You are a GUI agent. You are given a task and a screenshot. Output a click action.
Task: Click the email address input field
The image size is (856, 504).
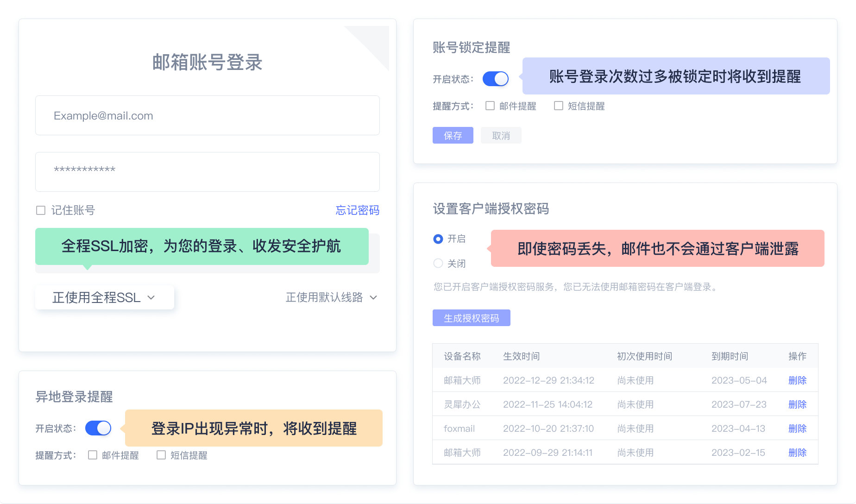(207, 115)
